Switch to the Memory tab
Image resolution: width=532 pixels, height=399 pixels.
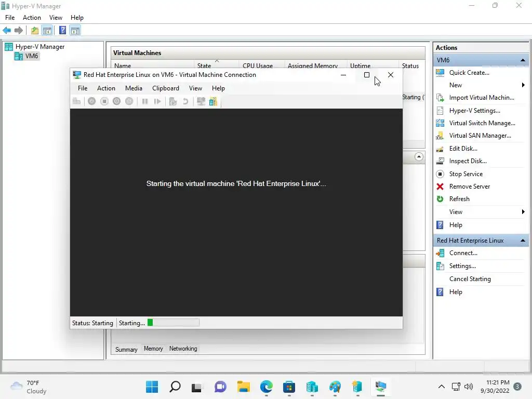pyautogui.click(x=153, y=349)
